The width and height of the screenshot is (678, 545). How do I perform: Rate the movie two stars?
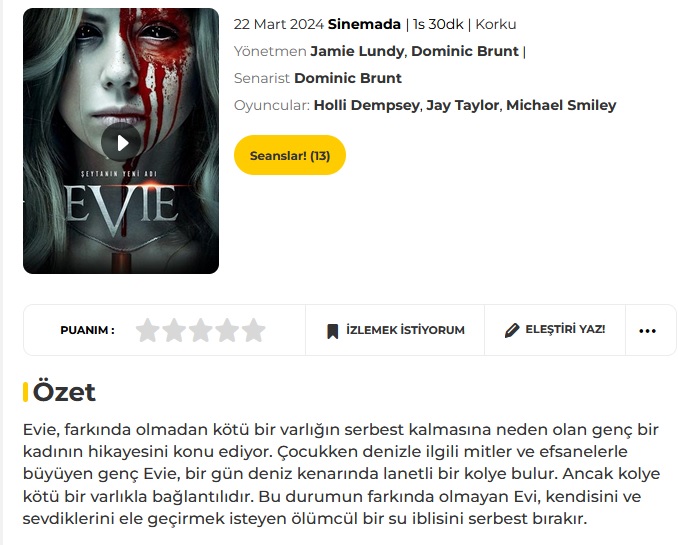click(174, 330)
